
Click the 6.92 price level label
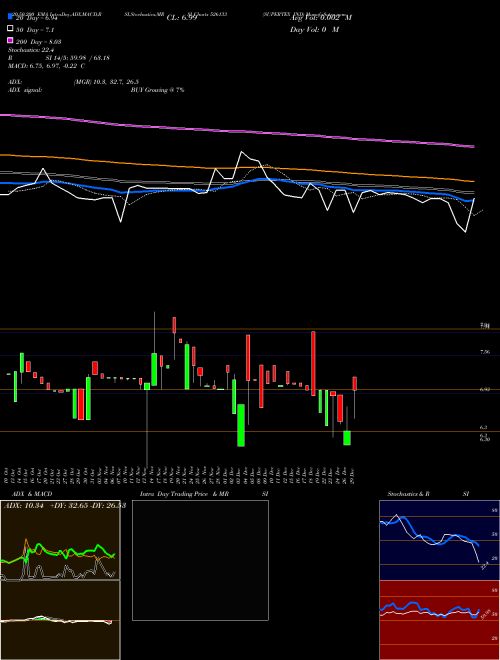(x=484, y=390)
